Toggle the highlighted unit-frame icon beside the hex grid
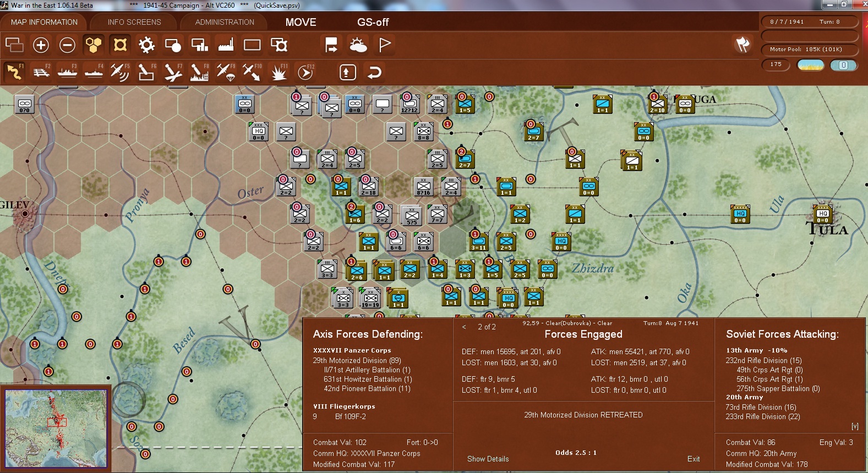Image resolution: width=868 pixels, height=473 pixels. click(120, 45)
